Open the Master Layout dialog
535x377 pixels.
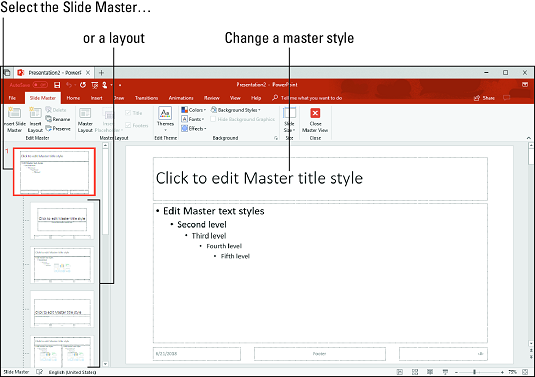coord(85,120)
